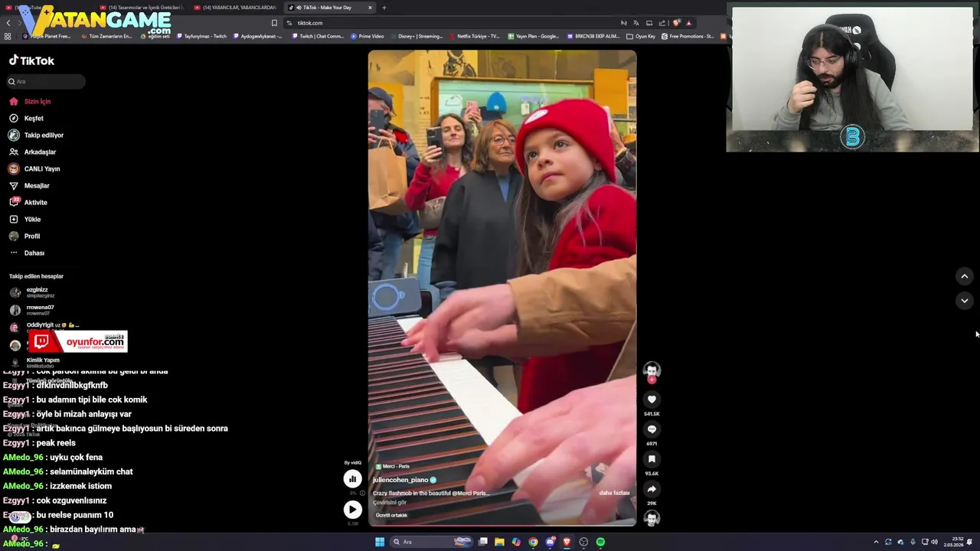Go to the next video arrow
The width and height of the screenshot is (980, 551).
(965, 301)
